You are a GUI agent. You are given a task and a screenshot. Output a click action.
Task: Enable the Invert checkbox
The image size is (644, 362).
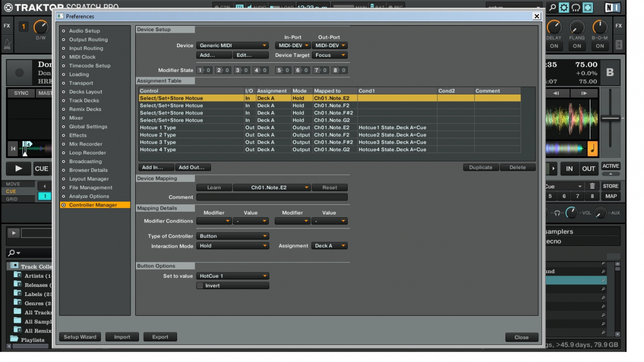201,286
